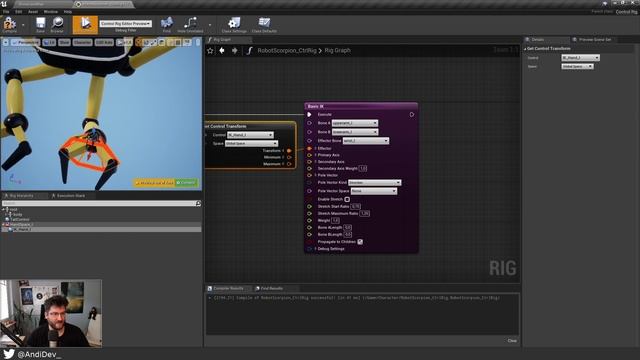Open the Hide Unrelated options arrow
This screenshot has height=360, width=640.
tap(210, 25)
